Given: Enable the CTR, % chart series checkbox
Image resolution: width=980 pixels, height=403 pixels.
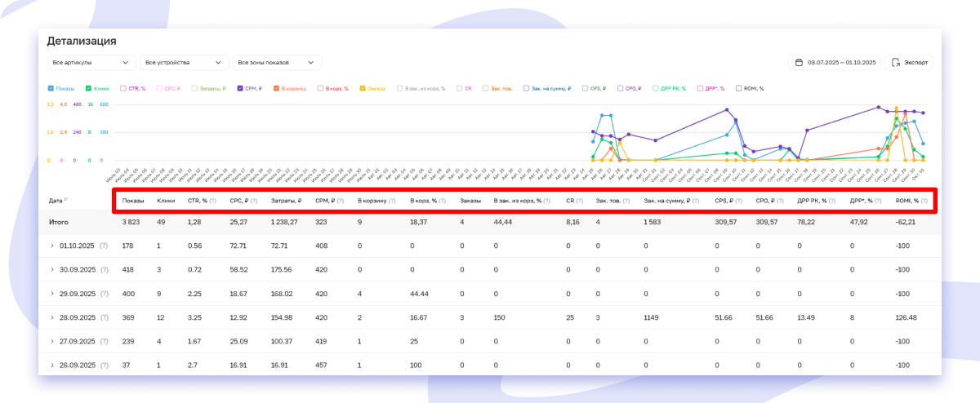Looking at the screenshot, I should [x=123, y=88].
